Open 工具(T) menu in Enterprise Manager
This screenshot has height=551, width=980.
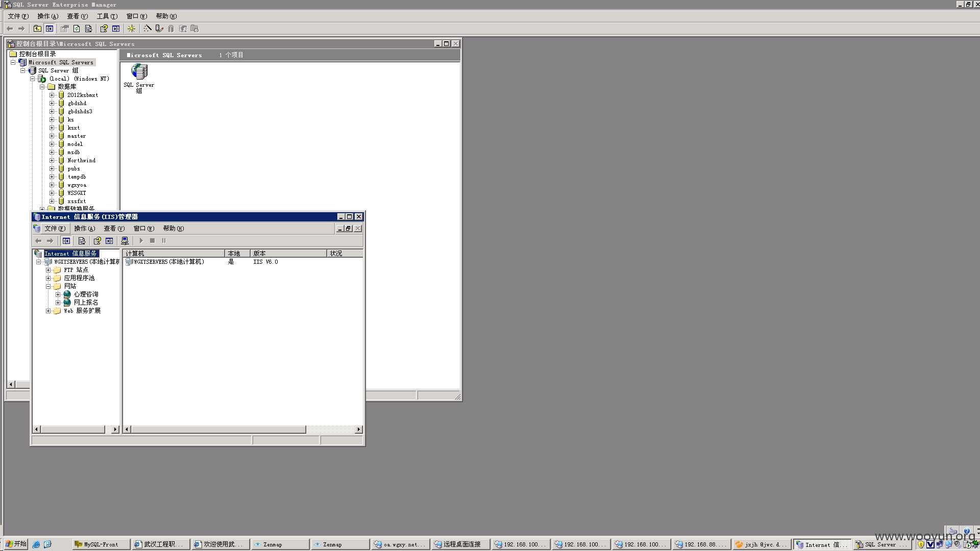(107, 16)
